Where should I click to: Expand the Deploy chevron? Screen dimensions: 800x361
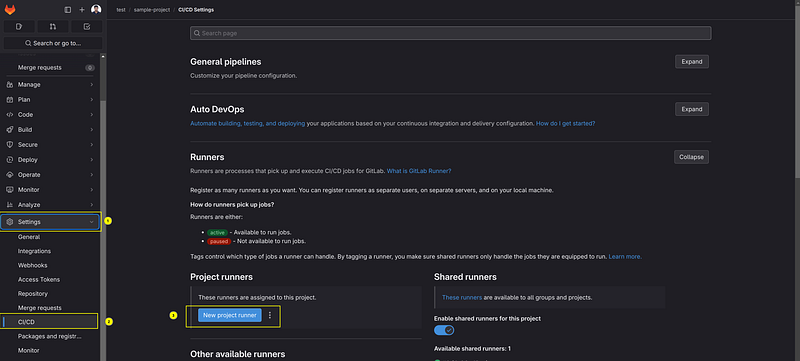point(91,160)
